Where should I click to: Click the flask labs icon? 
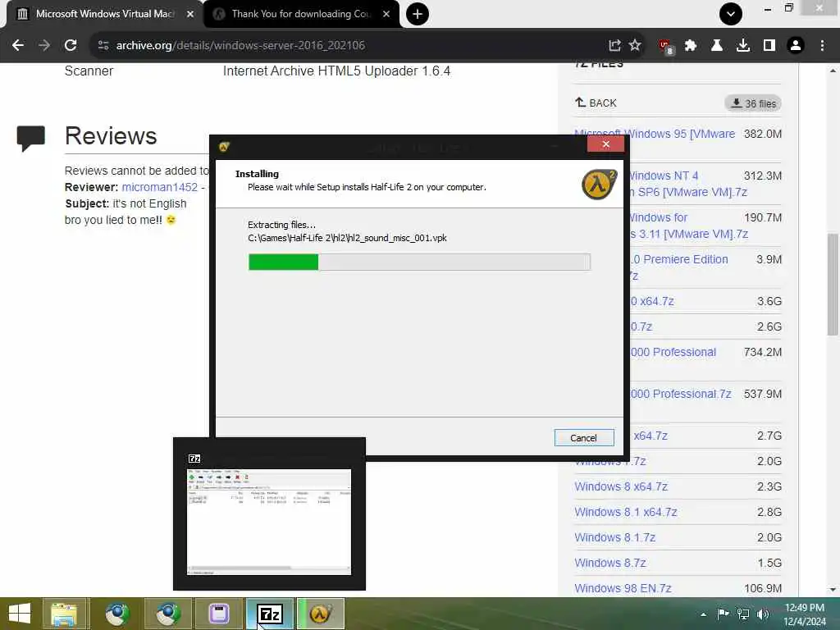[x=716, y=46]
